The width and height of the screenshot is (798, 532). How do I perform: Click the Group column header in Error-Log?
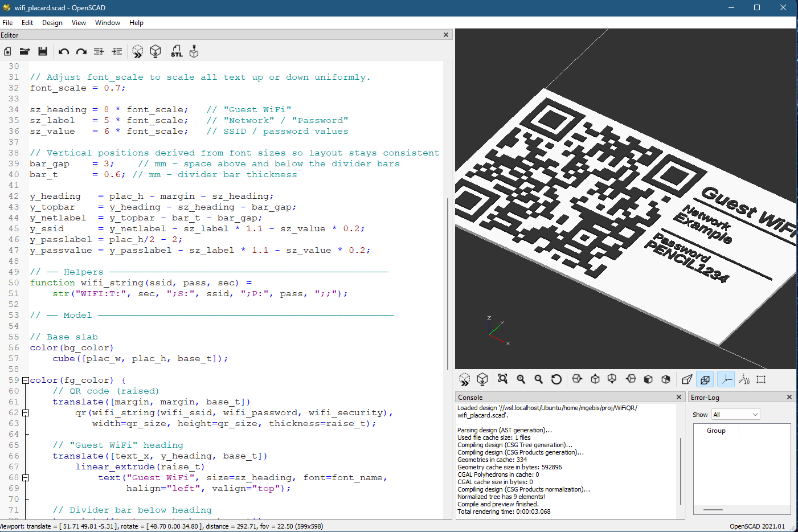(x=716, y=431)
